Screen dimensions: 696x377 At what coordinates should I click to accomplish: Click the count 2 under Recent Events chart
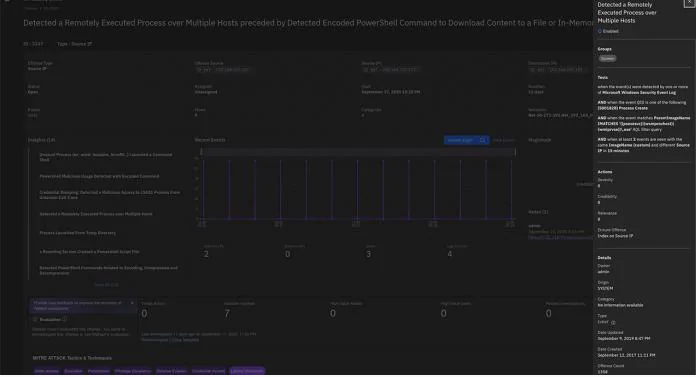click(x=206, y=254)
